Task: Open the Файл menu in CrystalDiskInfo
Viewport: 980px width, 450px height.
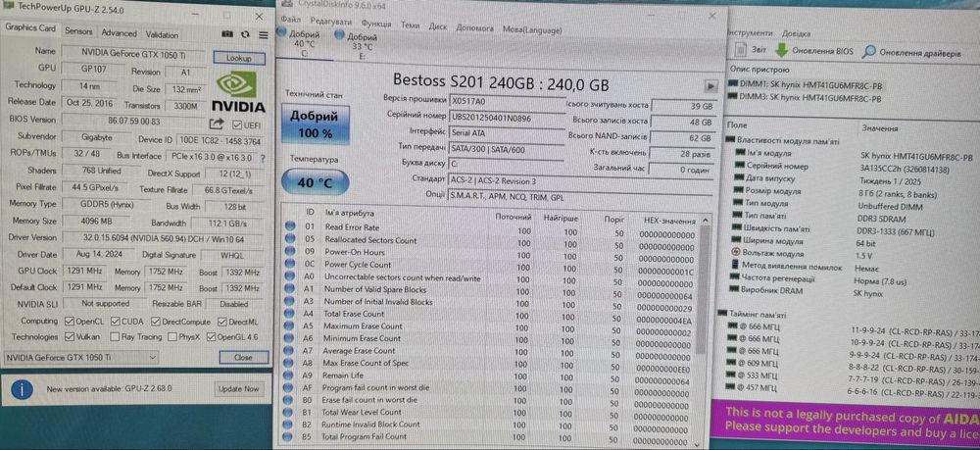Action: (x=291, y=21)
